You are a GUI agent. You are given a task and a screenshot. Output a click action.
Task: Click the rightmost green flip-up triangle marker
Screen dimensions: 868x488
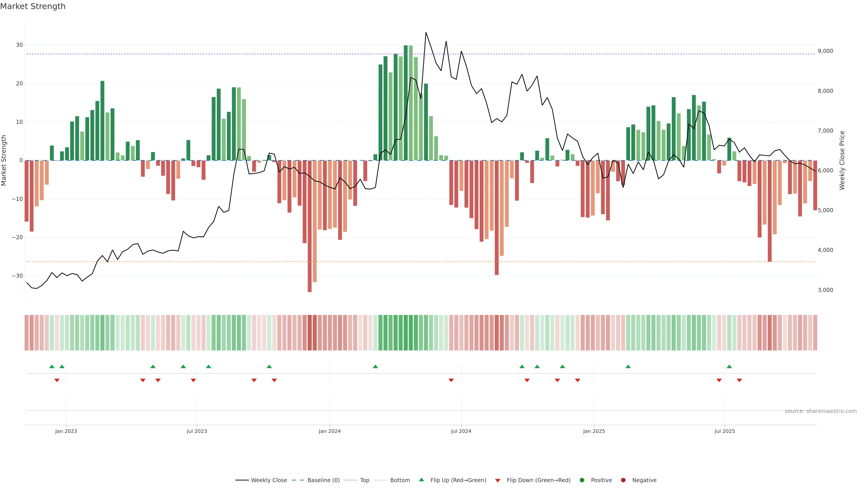click(729, 366)
